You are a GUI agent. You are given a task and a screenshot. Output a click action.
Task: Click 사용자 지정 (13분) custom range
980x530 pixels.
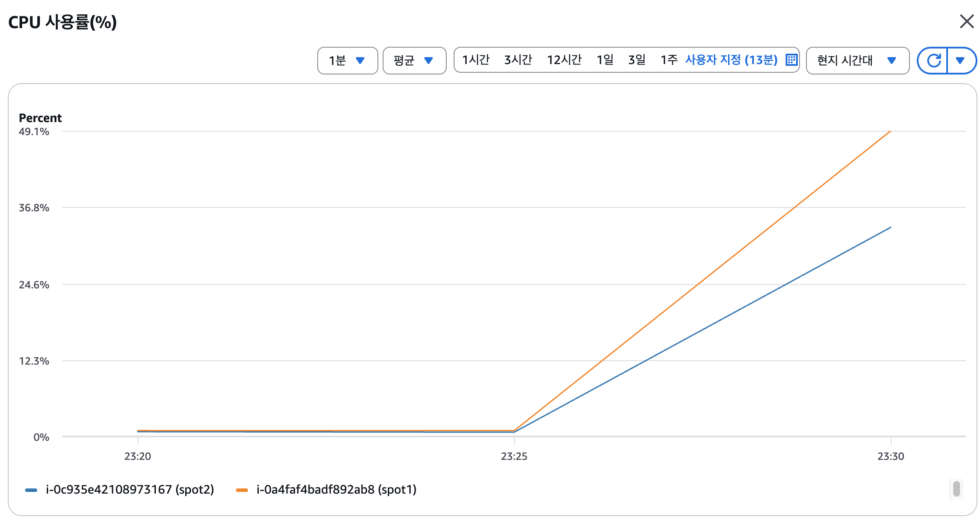coord(731,60)
